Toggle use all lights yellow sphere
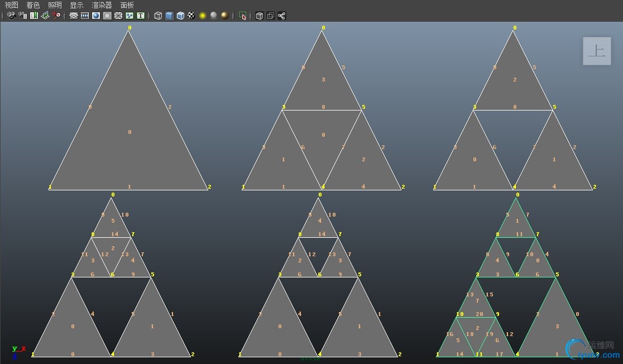 (x=203, y=16)
